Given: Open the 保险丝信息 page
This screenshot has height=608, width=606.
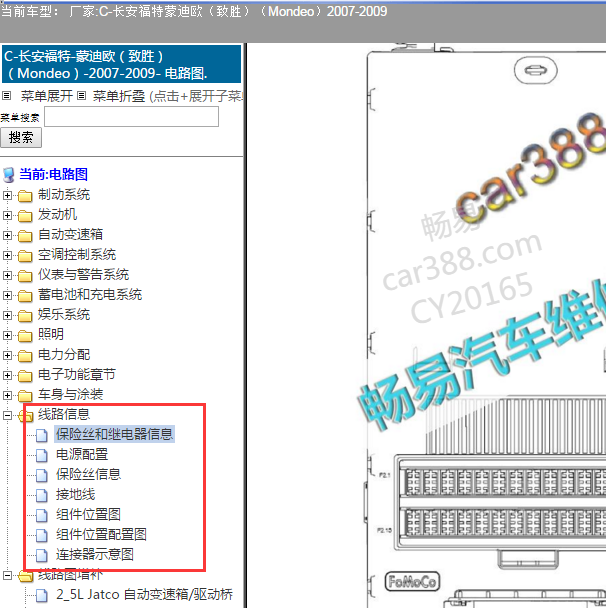Looking at the screenshot, I should (88, 475).
